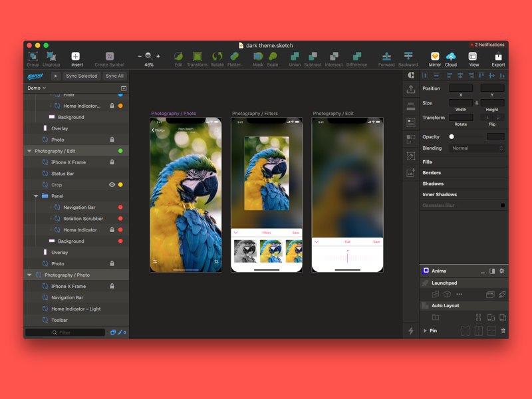The width and height of the screenshot is (532, 399).
Task: Click the Create Symbol icon
Action: (110, 56)
